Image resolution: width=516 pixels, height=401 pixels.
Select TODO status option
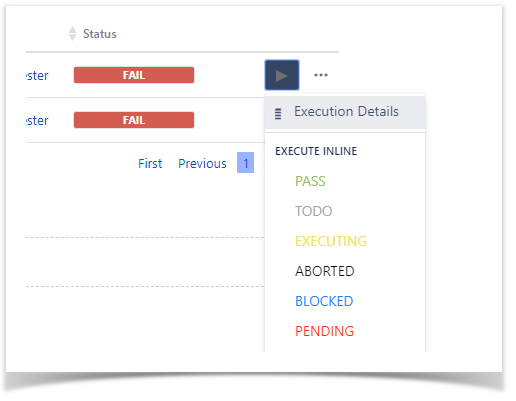313,211
